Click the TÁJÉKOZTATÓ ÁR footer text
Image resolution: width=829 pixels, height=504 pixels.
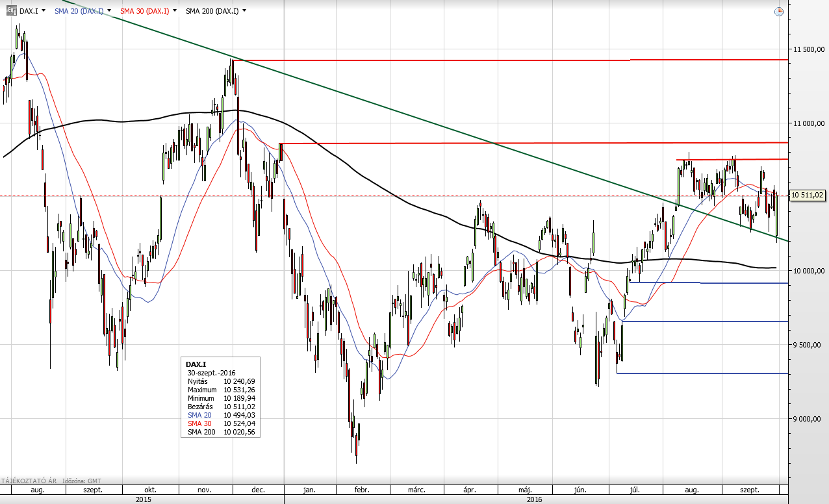pos(28,481)
